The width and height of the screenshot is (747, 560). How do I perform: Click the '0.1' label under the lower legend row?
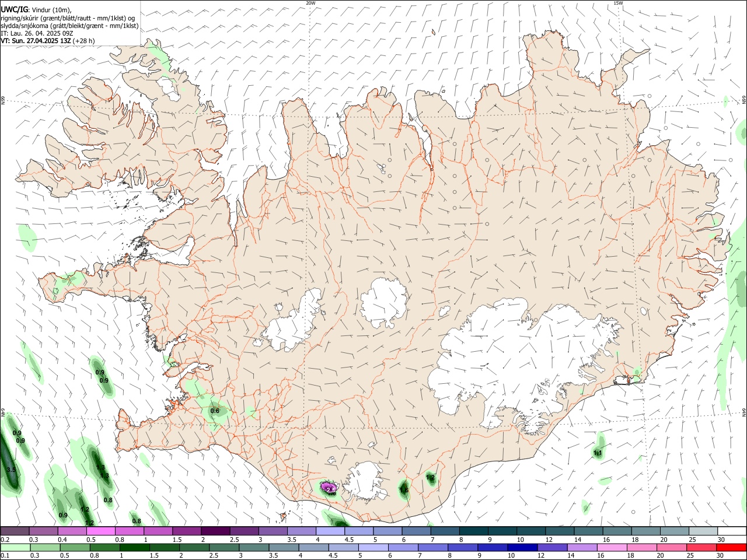click(5, 556)
